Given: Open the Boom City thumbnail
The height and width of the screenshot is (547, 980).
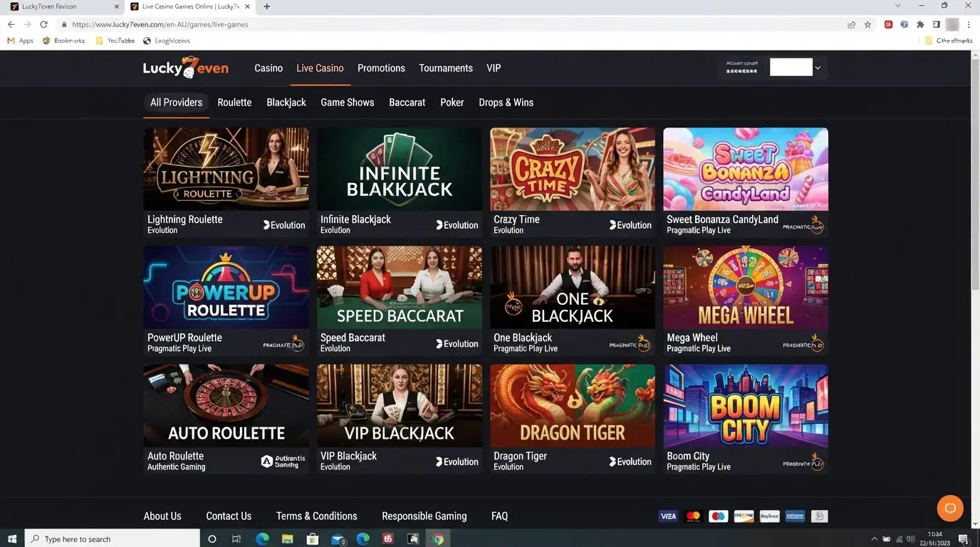Looking at the screenshot, I should coord(746,405).
